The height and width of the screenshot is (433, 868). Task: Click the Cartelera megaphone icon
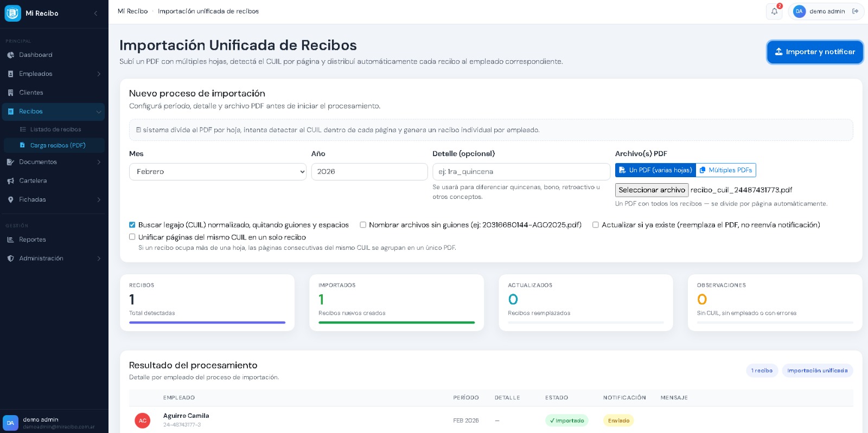click(x=10, y=181)
